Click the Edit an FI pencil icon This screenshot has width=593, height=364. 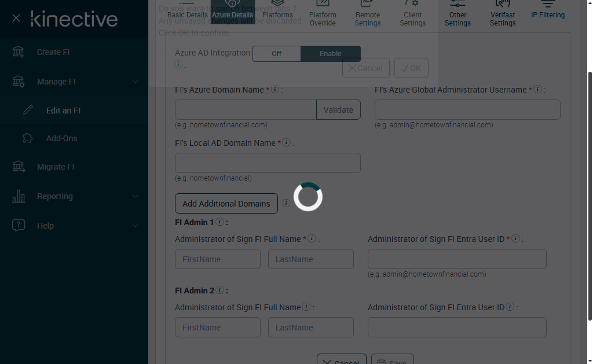click(x=28, y=110)
